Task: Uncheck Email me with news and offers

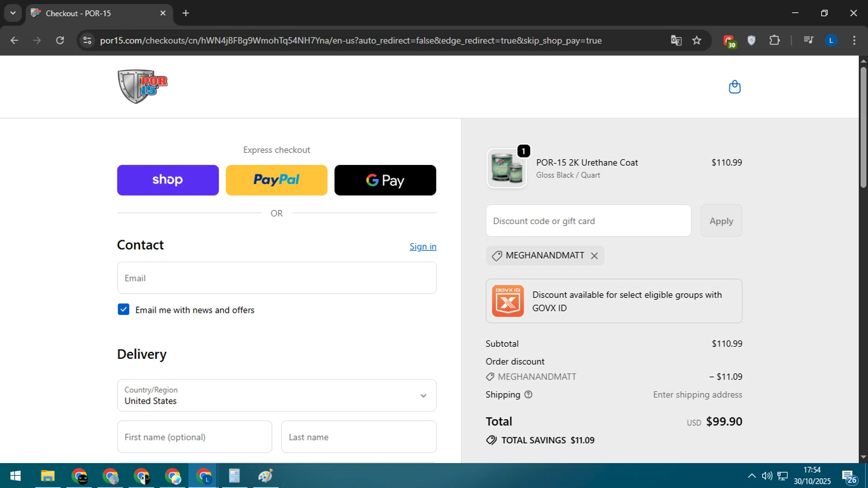Action: tap(123, 310)
